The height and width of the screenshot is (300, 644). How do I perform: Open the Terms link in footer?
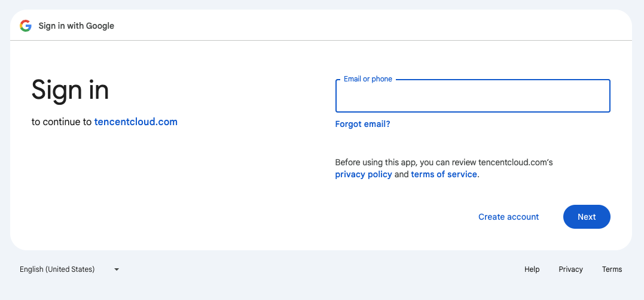pos(612,269)
